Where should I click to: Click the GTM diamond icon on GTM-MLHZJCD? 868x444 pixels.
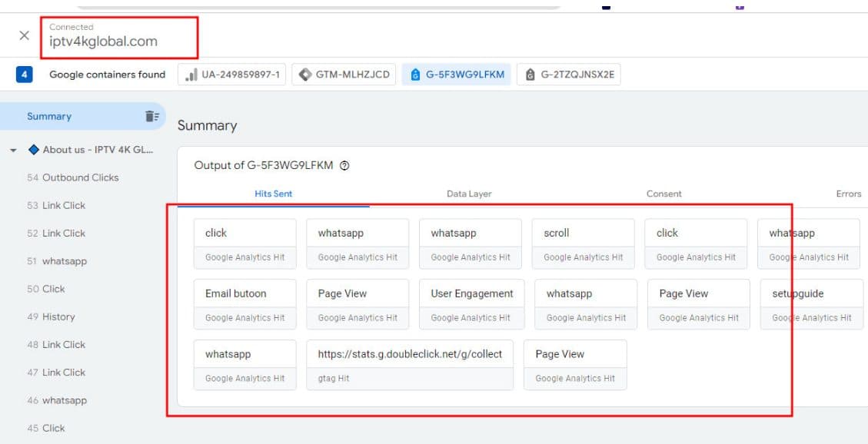click(305, 75)
